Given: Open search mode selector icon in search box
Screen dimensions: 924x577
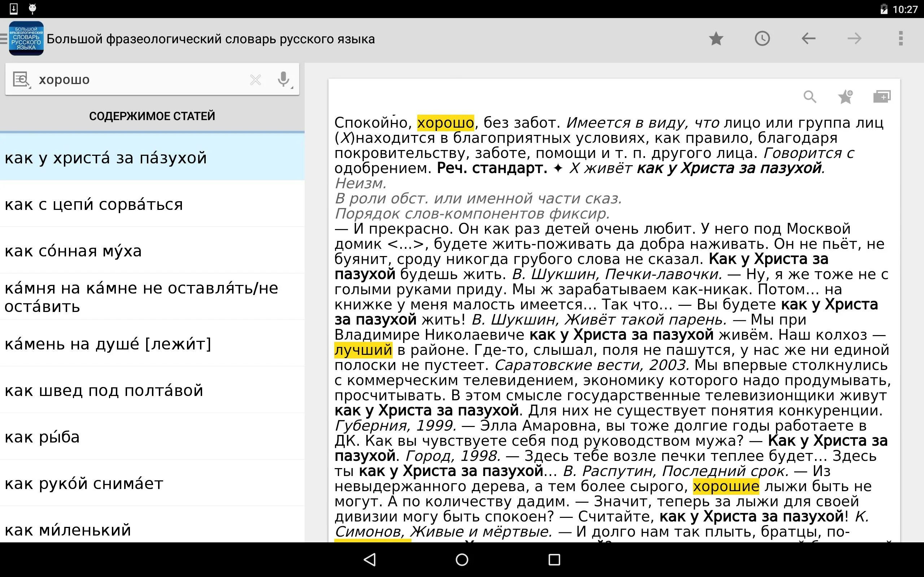Looking at the screenshot, I should click(21, 79).
